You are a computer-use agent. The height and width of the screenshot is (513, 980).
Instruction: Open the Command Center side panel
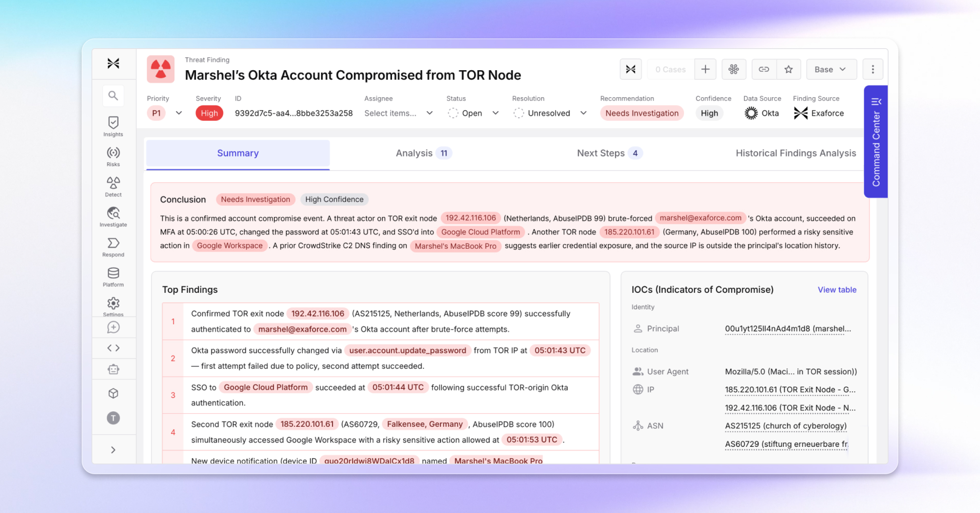click(x=876, y=142)
